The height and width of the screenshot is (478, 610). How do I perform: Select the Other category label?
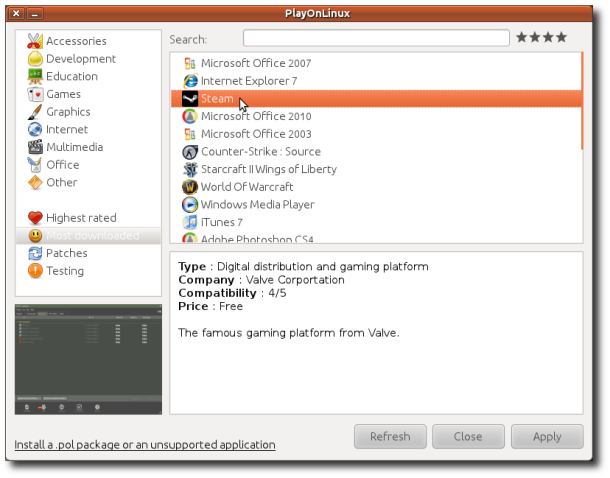click(x=61, y=182)
